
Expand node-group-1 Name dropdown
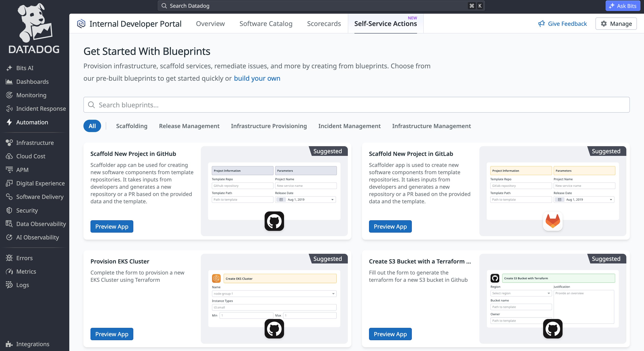[333, 293]
